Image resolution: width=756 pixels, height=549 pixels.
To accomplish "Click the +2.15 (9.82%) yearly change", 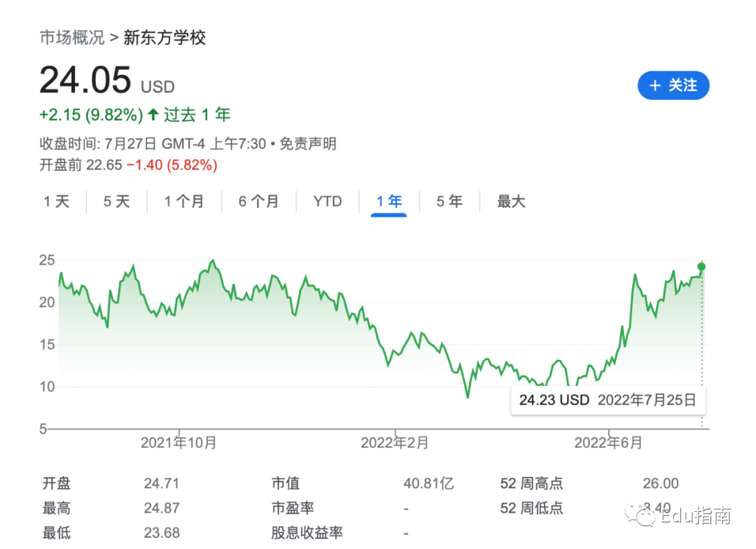I will click(91, 115).
